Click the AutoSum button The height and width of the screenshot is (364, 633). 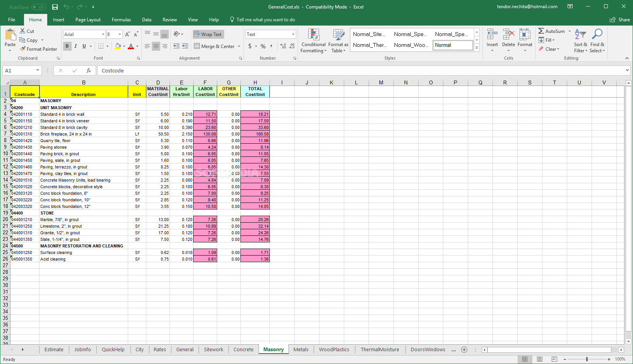pyautogui.click(x=552, y=31)
